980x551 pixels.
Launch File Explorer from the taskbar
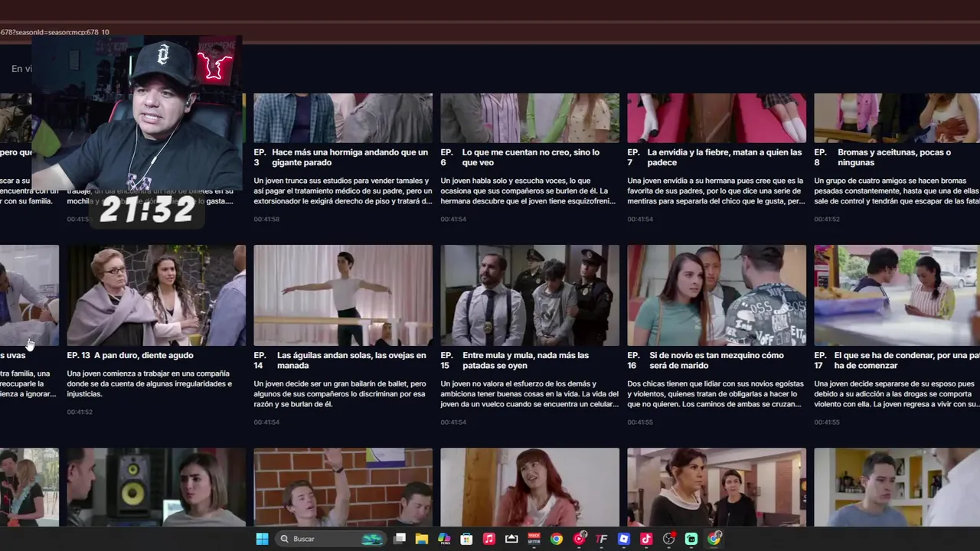coord(422,539)
